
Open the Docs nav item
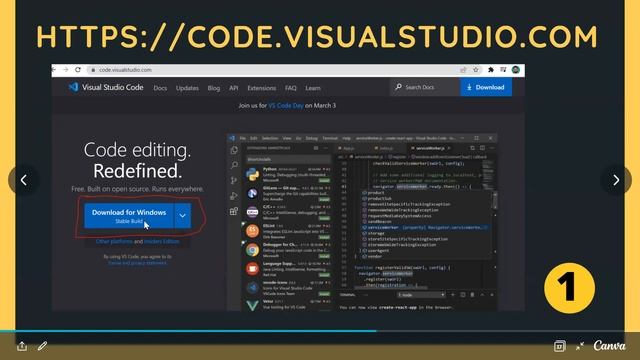coord(160,88)
